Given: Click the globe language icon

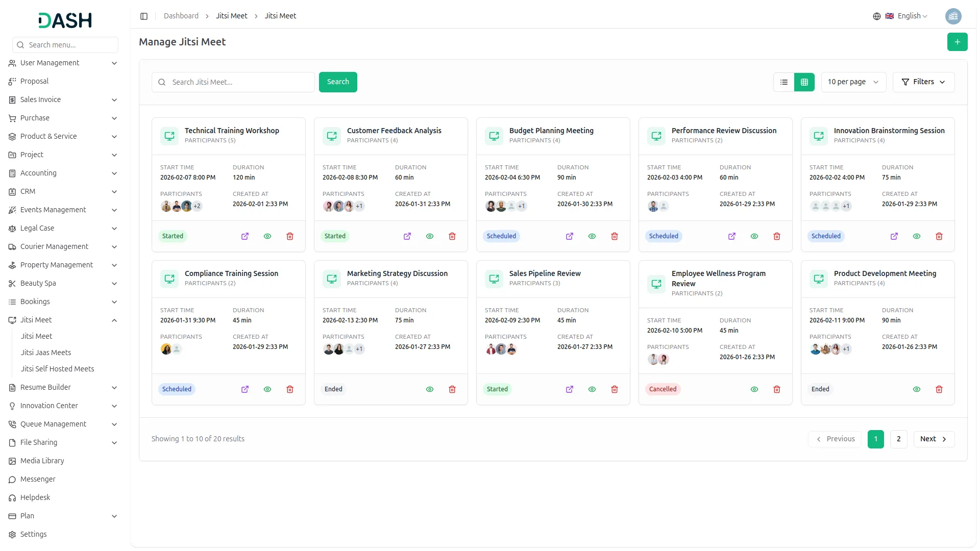Looking at the screenshot, I should click(x=876, y=16).
